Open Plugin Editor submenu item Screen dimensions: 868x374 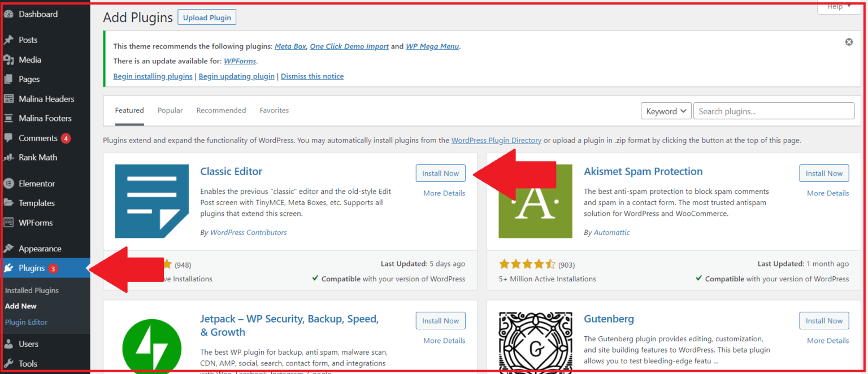point(26,322)
